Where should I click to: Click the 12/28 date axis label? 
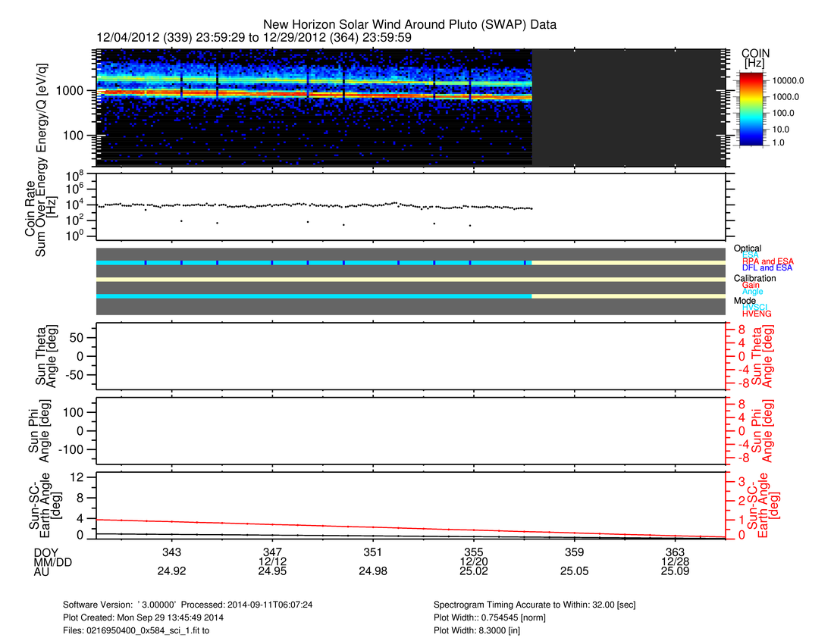point(675,561)
